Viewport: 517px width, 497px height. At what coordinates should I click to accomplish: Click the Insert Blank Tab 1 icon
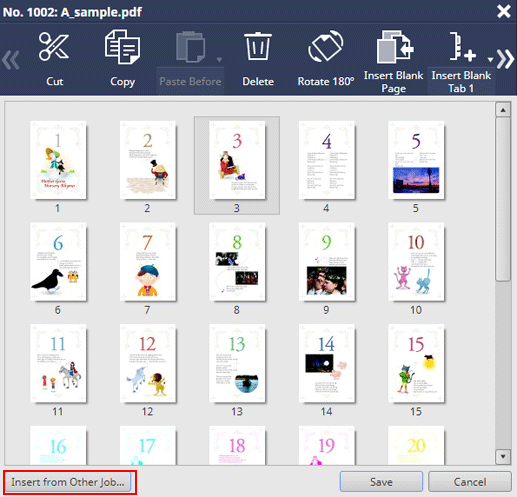click(x=462, y=47)
